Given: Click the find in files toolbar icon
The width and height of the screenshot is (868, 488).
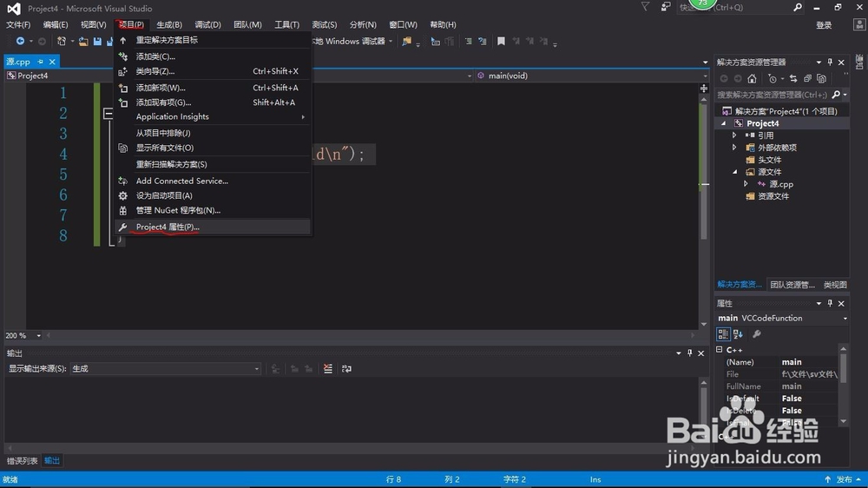Looking at the screenshot, I should [x=406, y=41].
